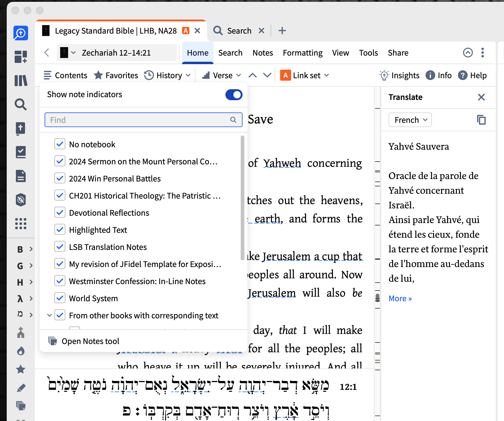
Task: Switch to the Notes ribbon tab
Action: click(x=263, y=53)
